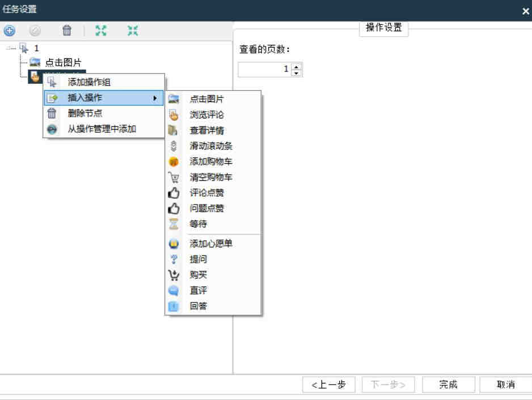Select 购买 in the submenu

213,275
